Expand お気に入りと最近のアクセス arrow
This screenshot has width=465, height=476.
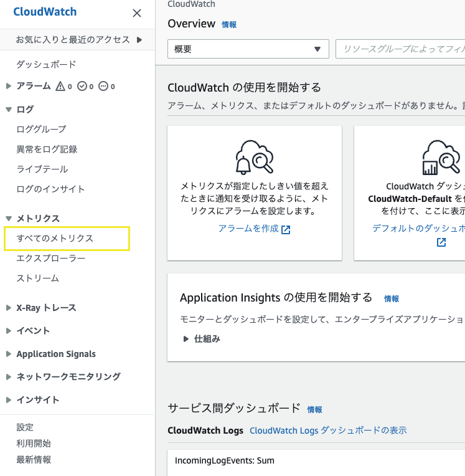pyautogui.click(x=139, y=40)
